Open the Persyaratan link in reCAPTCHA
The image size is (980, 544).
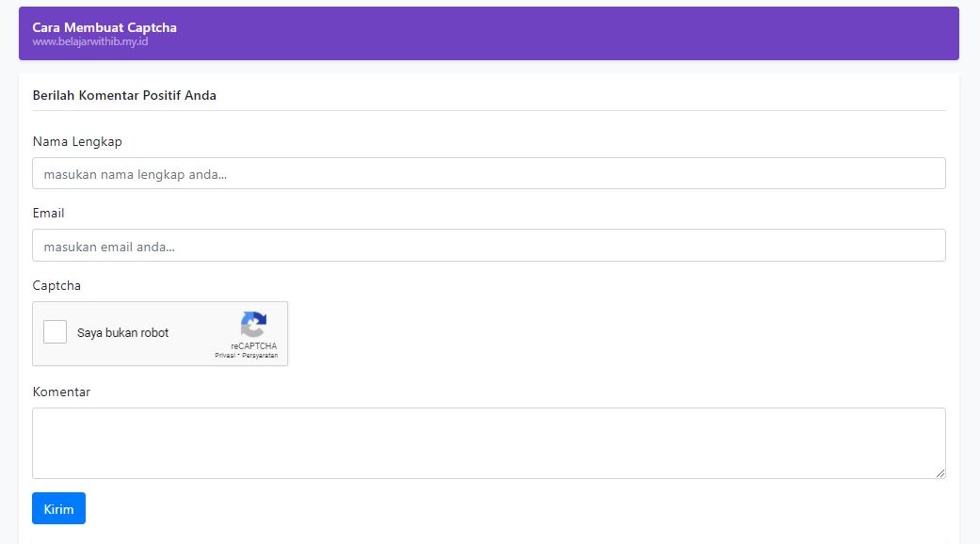point(260,356)
